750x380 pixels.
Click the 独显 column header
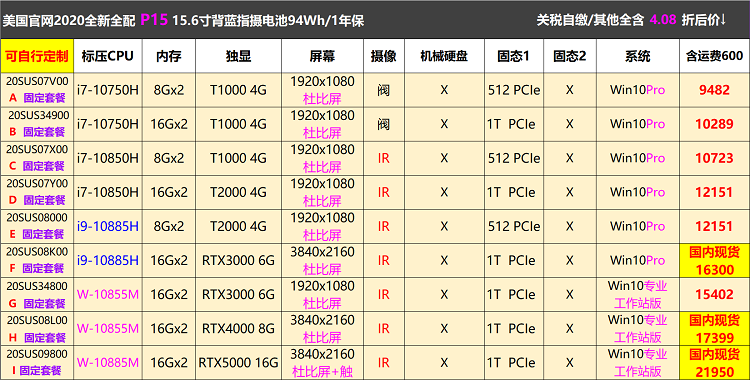pyautogui.click(x=238, y=56)
